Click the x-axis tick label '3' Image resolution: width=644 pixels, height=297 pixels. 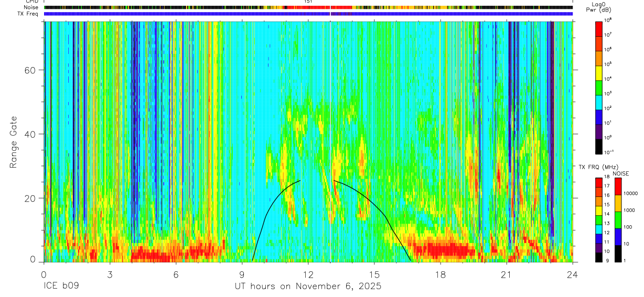coord(110,273)
